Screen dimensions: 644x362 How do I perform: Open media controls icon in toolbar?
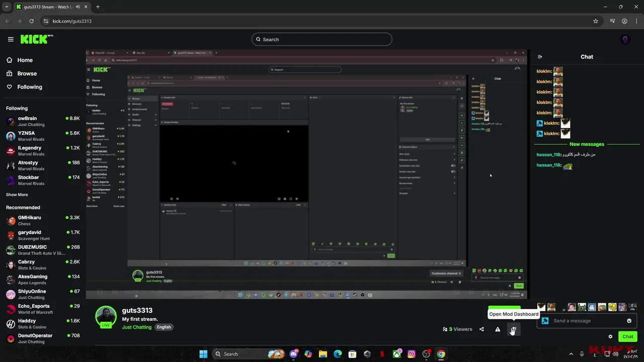pos(612,21)
